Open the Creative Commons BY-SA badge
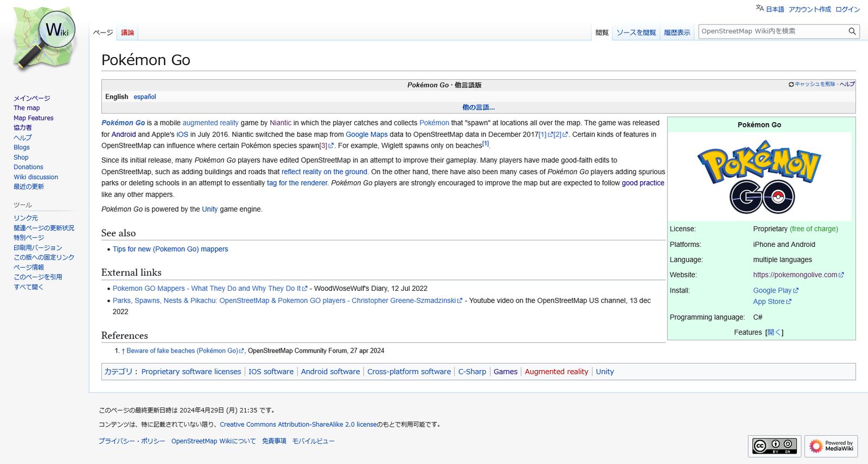 (774, 446)
